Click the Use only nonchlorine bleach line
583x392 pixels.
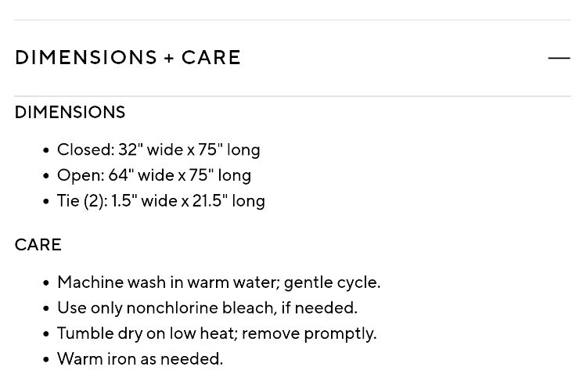207,307
